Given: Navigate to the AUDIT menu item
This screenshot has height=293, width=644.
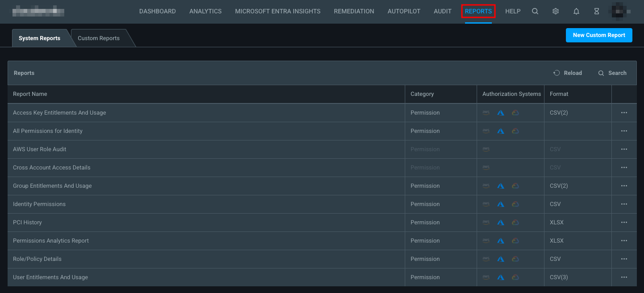Looking at the screenshot, I should pos(442,11).
